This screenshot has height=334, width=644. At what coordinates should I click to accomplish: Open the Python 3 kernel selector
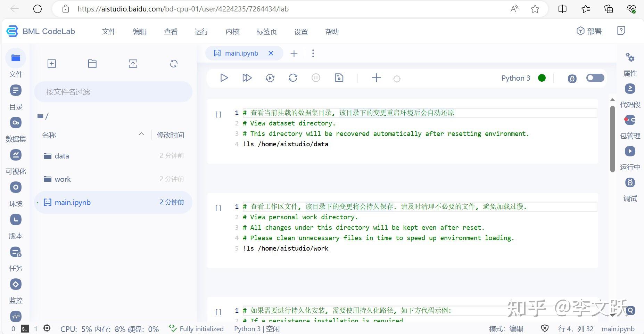(x=516, y=78)
